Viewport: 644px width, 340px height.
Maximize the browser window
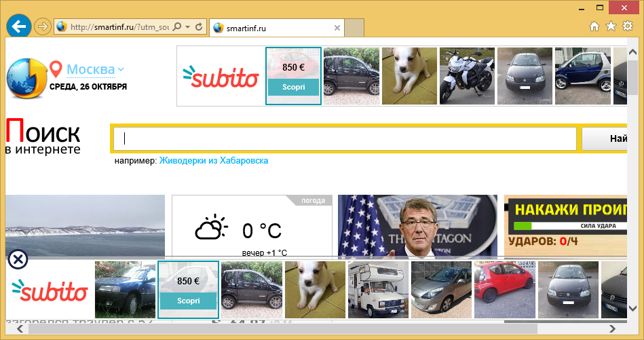pos(600,7)
